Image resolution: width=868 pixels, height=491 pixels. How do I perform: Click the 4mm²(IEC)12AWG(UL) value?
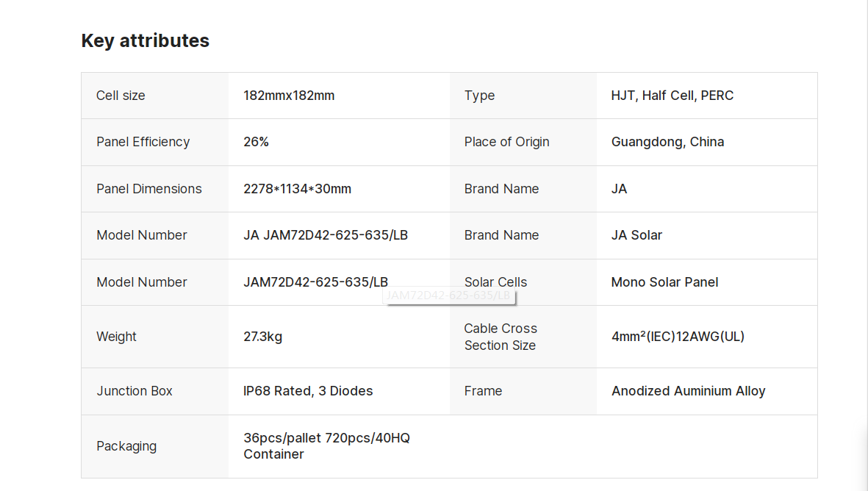pyautogui.click(x=678, y=337)
